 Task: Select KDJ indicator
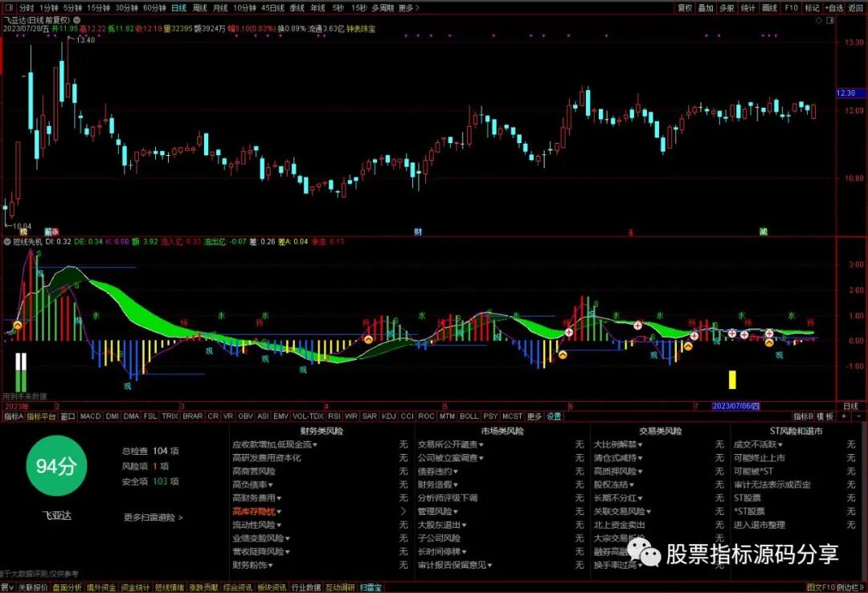[389, 415]
